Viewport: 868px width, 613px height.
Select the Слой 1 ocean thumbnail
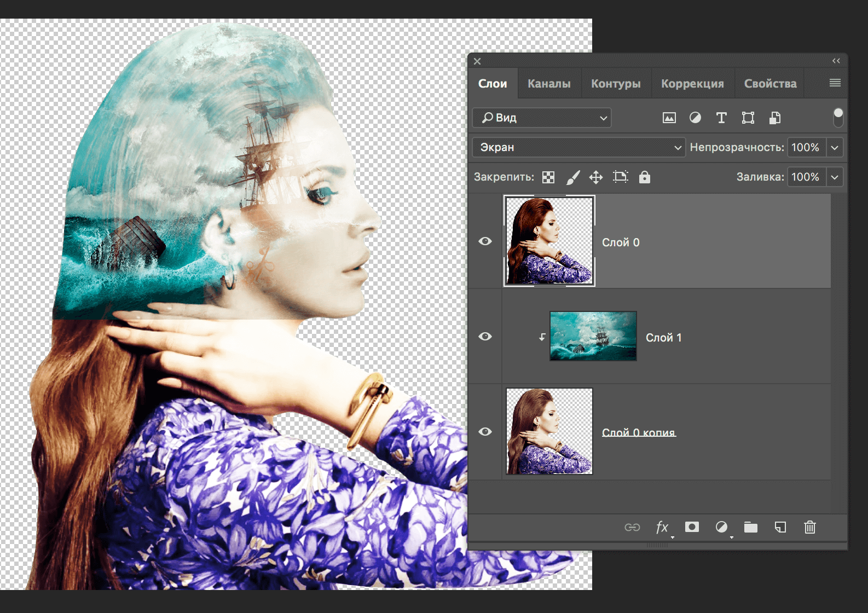(593, 336)
